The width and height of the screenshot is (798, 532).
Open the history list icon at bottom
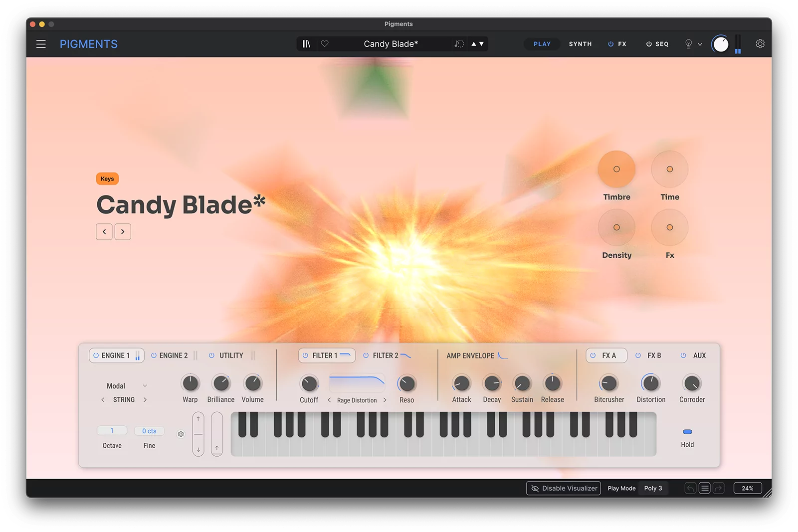(x=704, y=488)
